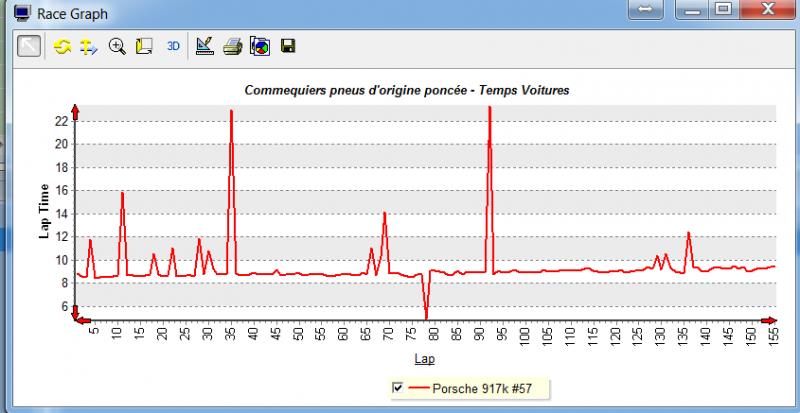Viewport: 800px width, 413px height.
Task: Save the chart with floppy disk icon
Action: click(x=287, y=46)
